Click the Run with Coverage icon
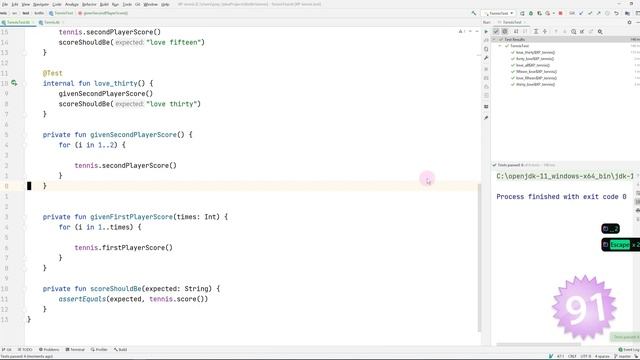The height and width of the screenshot is (360, 640). click(x=539, y=13)
